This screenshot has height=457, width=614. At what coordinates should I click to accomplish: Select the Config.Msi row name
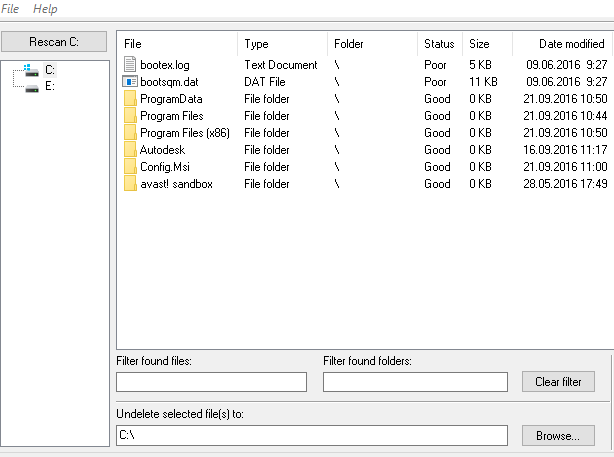pyautogui.click(x=165, y=167)
